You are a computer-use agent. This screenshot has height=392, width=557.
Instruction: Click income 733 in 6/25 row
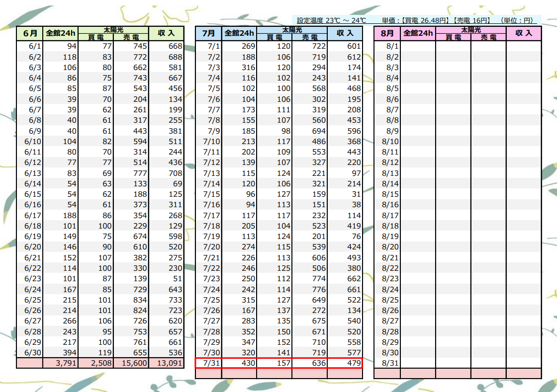[166, 300]
